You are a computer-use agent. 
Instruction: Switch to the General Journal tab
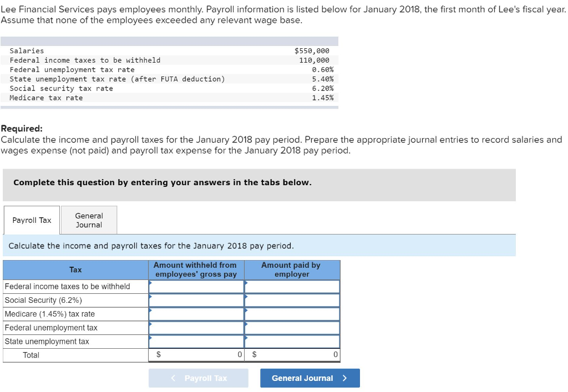point(89,220)
